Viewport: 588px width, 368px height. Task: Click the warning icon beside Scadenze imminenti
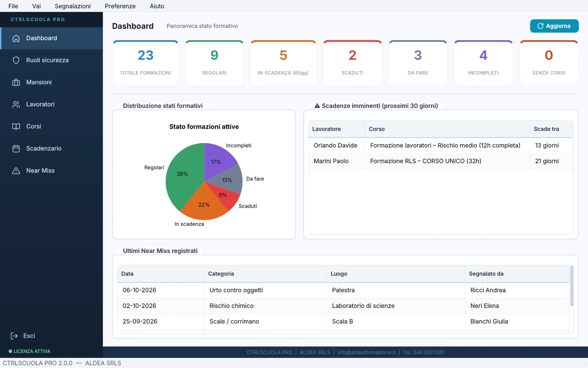click(x=317, y=106)
